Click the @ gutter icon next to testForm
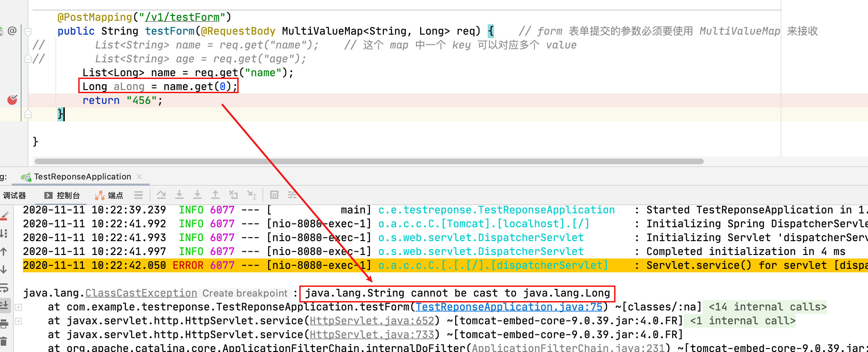This screenshot has width=868, height=352. [12, 31]
